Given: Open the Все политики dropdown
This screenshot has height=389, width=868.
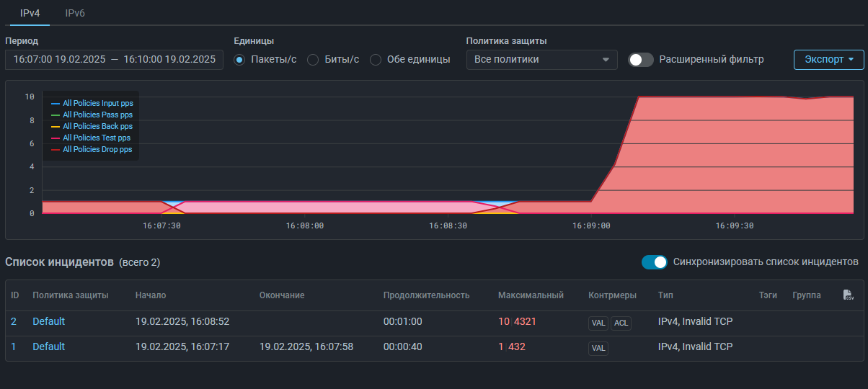Looking at the screenshot, I should pos(541,60).
